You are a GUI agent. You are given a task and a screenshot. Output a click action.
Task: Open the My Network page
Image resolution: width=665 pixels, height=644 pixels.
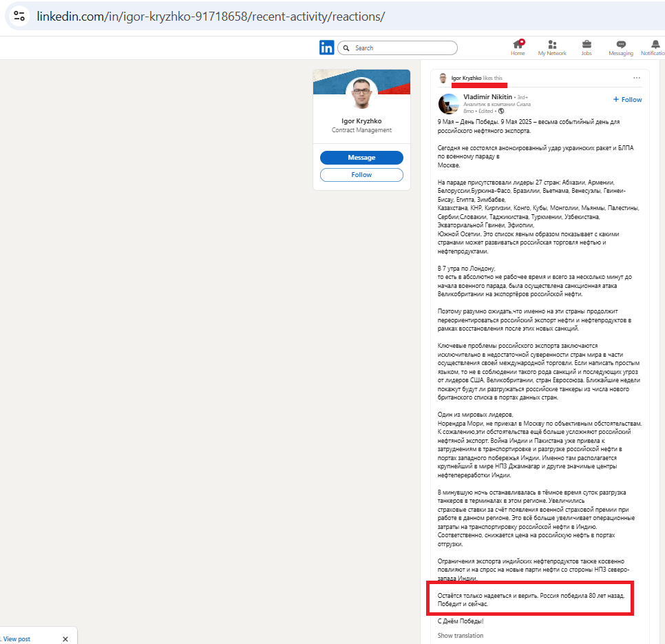[x=552, y=48]
